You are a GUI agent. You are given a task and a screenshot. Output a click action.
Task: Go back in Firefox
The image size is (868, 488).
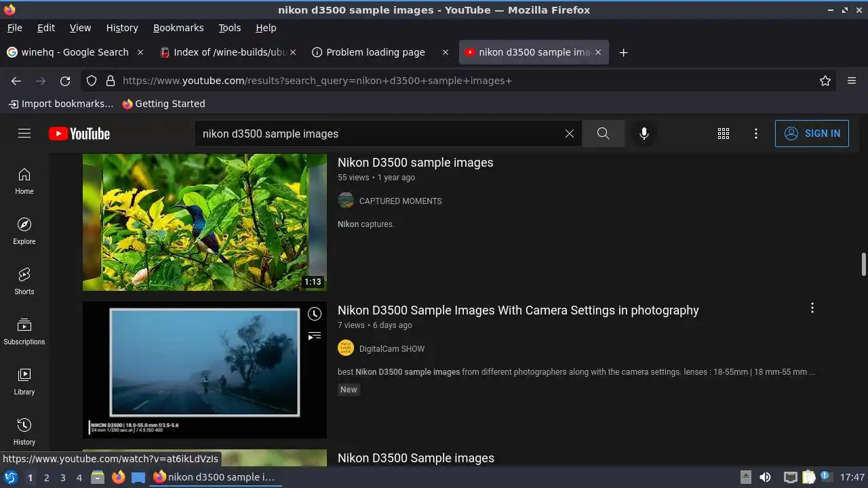(x=16, y=81)
